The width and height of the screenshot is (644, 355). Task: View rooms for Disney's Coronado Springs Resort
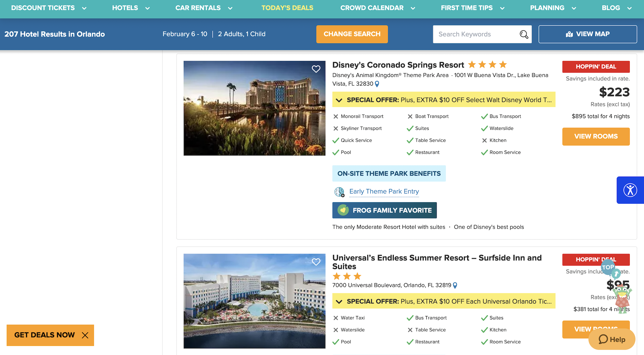coord(596,136)
